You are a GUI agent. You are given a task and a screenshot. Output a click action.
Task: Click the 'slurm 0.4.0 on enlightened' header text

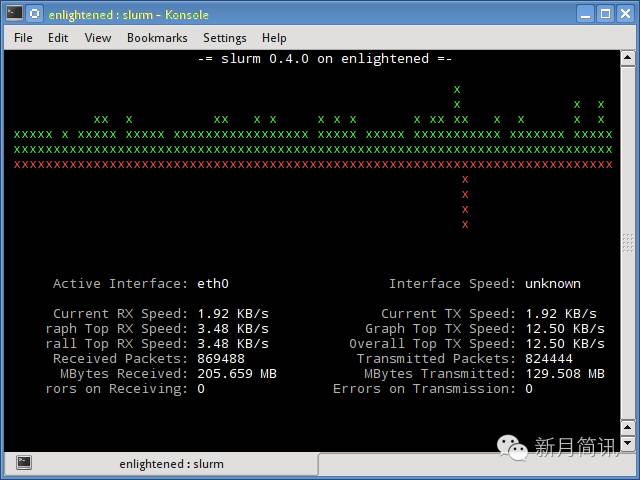click(324, 59)
